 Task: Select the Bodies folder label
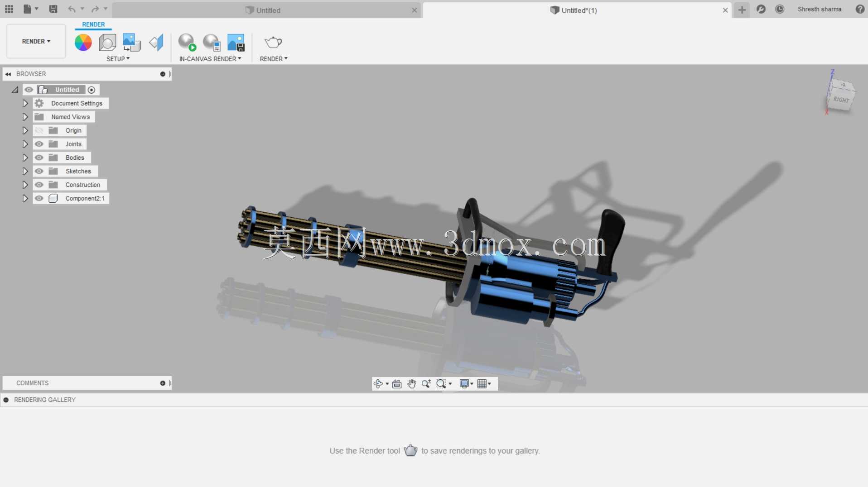(x=75, y=158)
